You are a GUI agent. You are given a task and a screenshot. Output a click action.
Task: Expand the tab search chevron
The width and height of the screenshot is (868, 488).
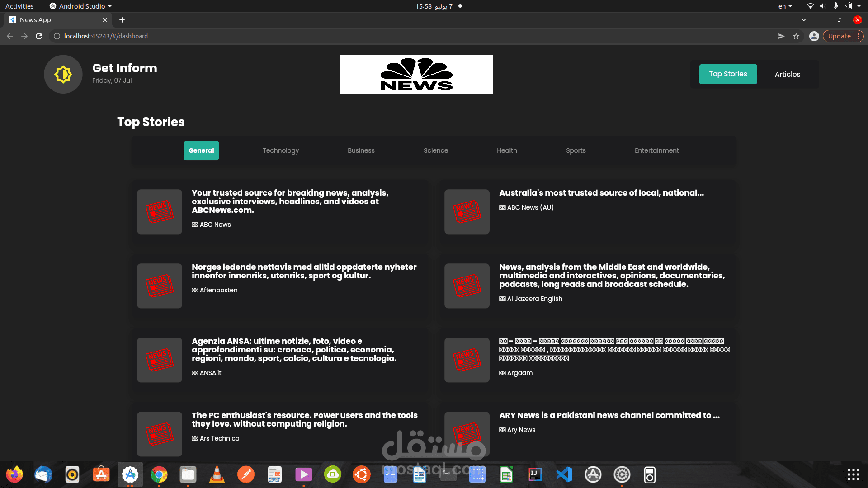804,20
